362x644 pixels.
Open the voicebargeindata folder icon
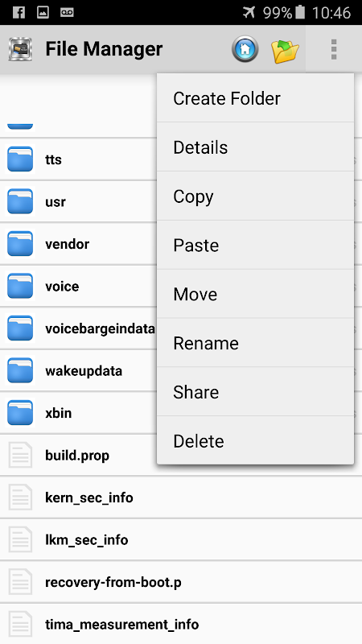tap(20, 328)
